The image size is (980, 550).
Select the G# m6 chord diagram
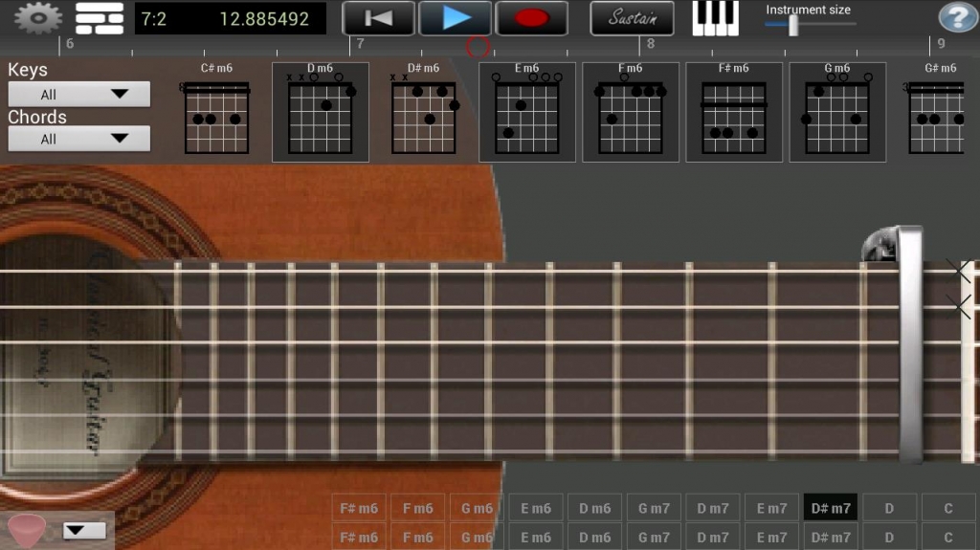tap(936, 111)
